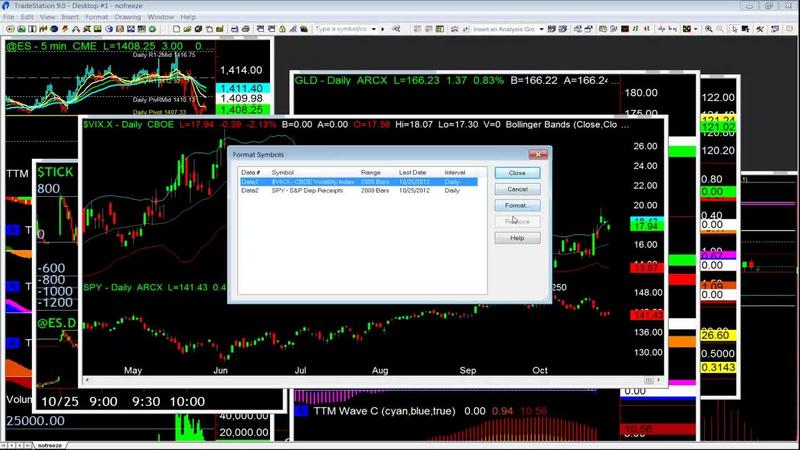The width and height of the screenshot is (800, 450).
Task: Click the 1,408.25 green price label on ES chart
Action: click(x=242, y=110)
